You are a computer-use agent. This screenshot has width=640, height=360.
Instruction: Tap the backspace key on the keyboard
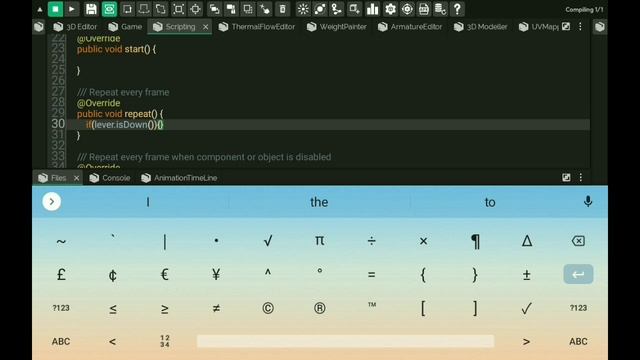pos(578,241)
